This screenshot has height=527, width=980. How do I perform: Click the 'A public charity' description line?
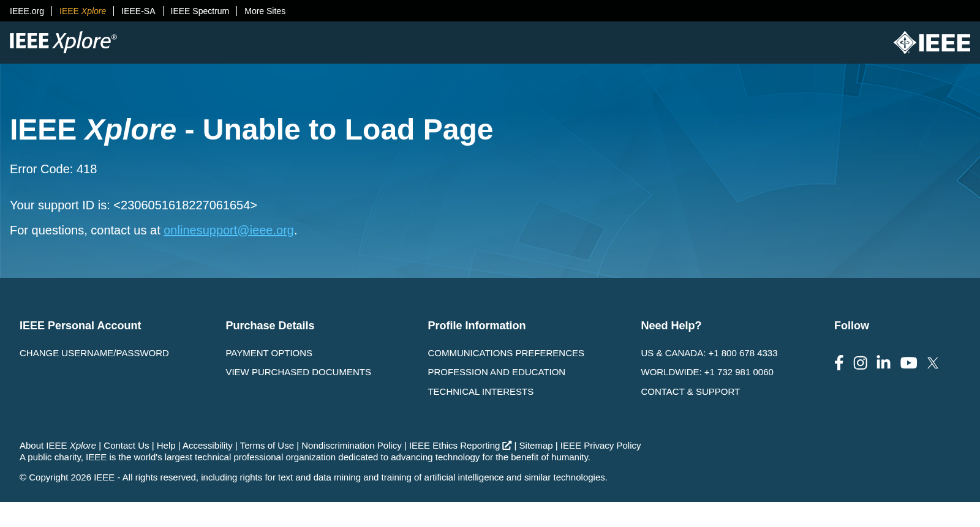coord(305,457)
